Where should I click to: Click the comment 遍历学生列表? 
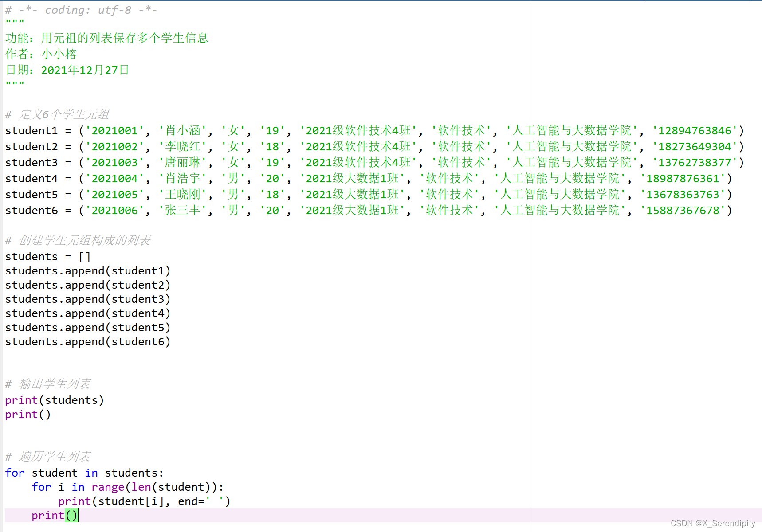coord(48,457)
